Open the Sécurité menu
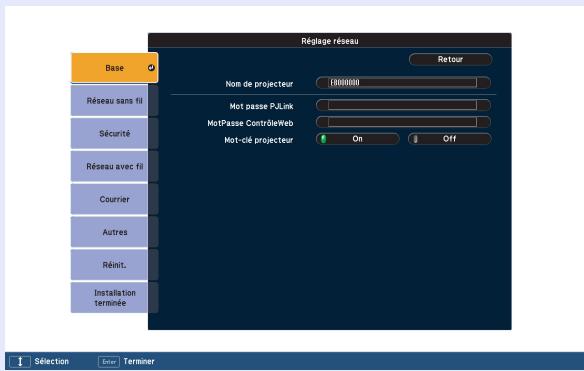584x371 pixels. click(x=114, y=133)
